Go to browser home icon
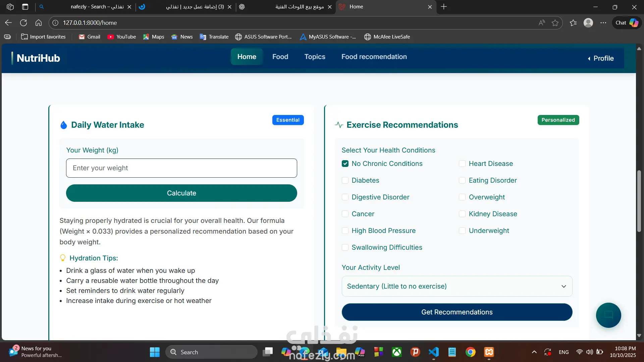The width and height of the screenshot is (644, 362). [39, 23]
